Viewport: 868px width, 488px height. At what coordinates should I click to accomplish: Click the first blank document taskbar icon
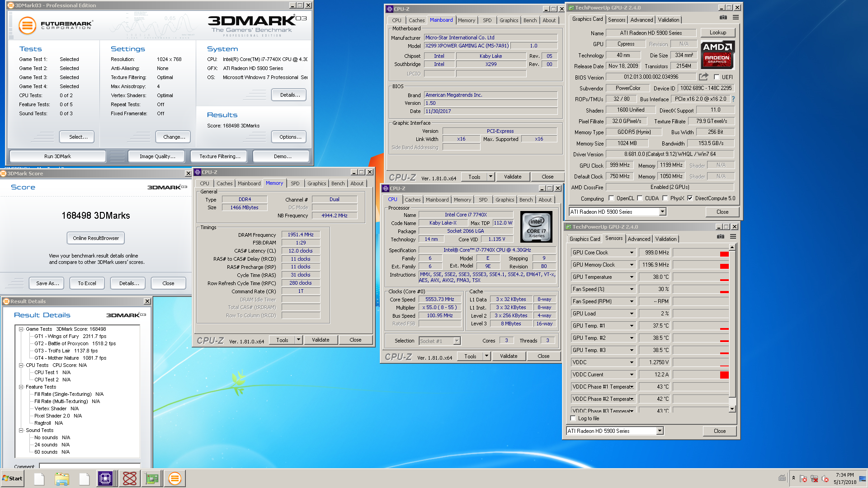click(x=39, y=479)
